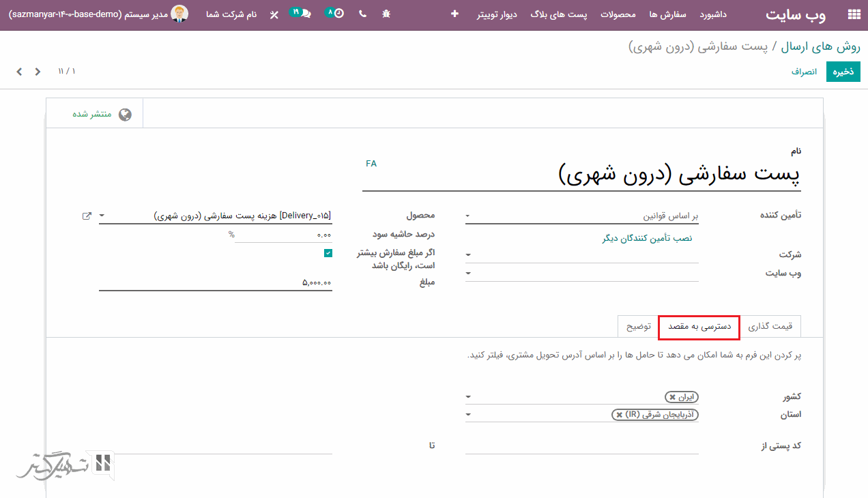Open the apps grid menu

click(x=853, y=14)
